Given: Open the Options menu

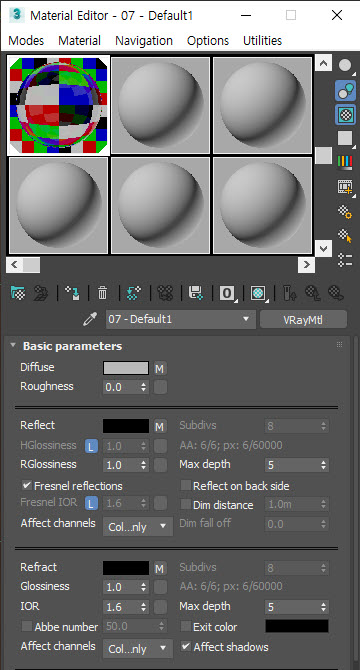Looking at the screenshot, I should [x=208, y=41].
